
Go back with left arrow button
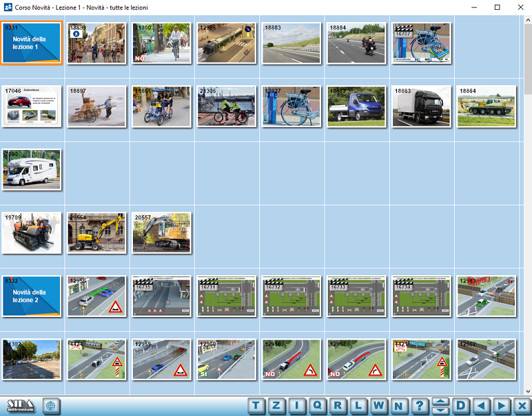[x=481, y=406]
